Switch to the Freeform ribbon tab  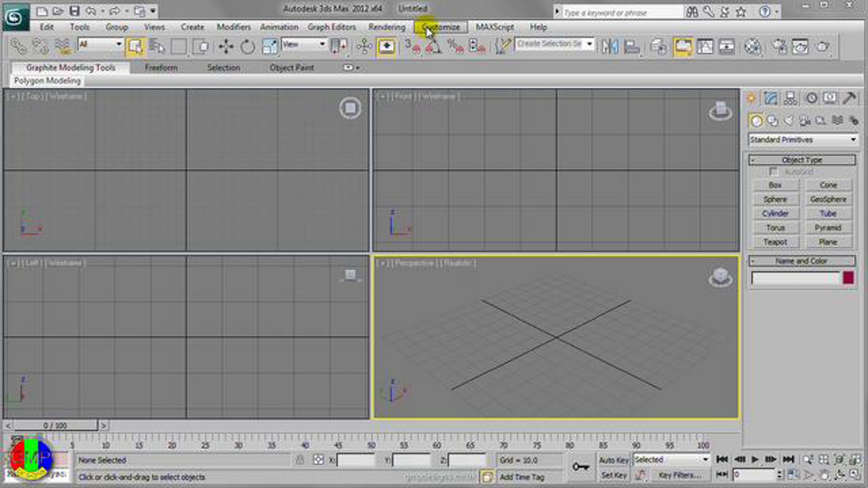[161, 68]
